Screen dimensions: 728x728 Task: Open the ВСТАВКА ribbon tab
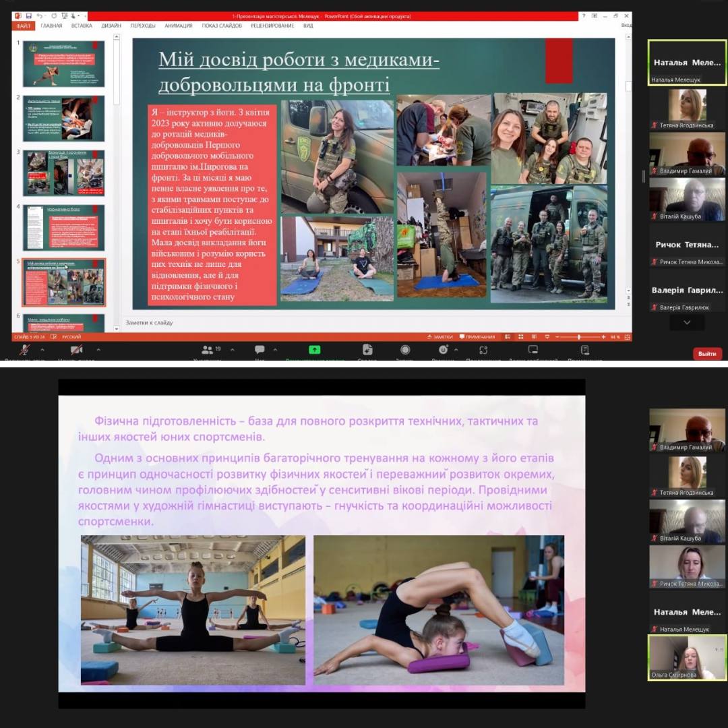82,26
